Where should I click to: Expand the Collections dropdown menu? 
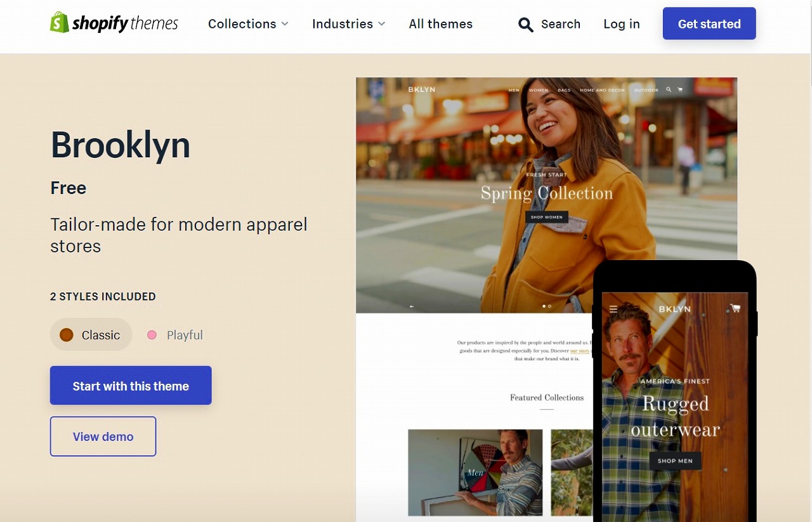click(x=248, y=24)
